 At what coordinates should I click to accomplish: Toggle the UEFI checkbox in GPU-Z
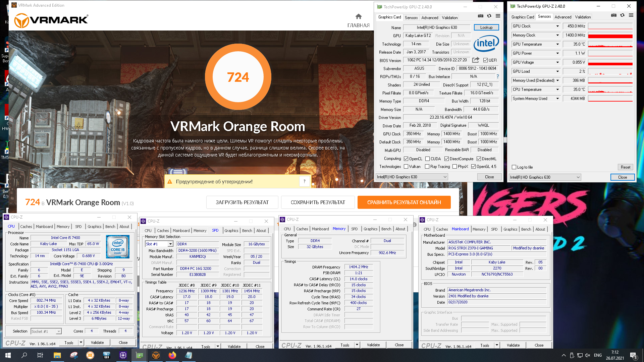pyautogui.click(x=485, y=60)
